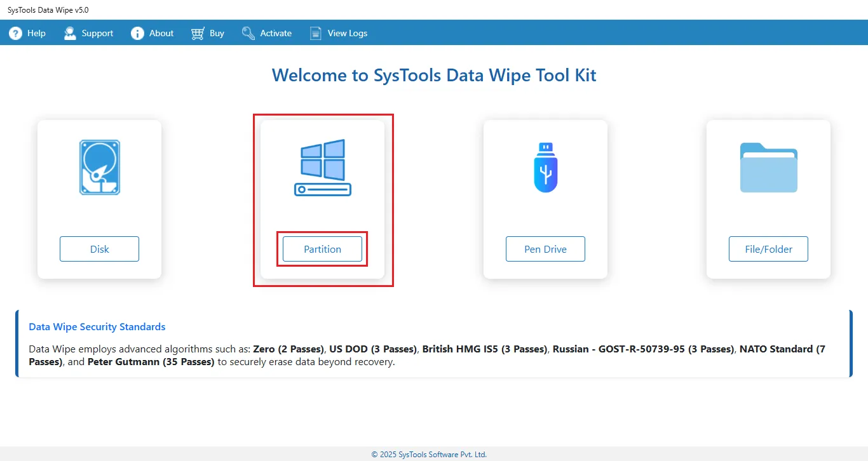Viewport: 868px width, 461px height.
Task: Click the "Zero (2 Passes)" text
Action: tap(289, 349)
